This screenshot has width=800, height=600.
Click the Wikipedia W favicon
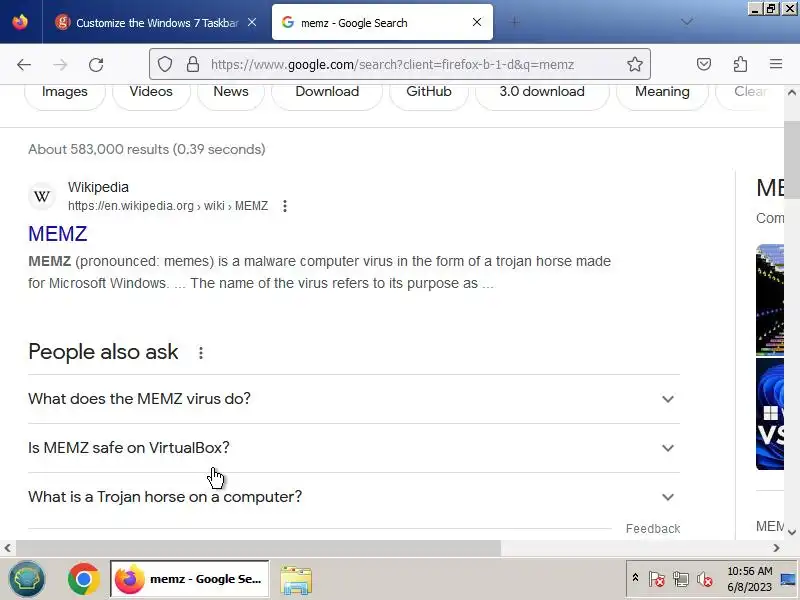[42, 196]
